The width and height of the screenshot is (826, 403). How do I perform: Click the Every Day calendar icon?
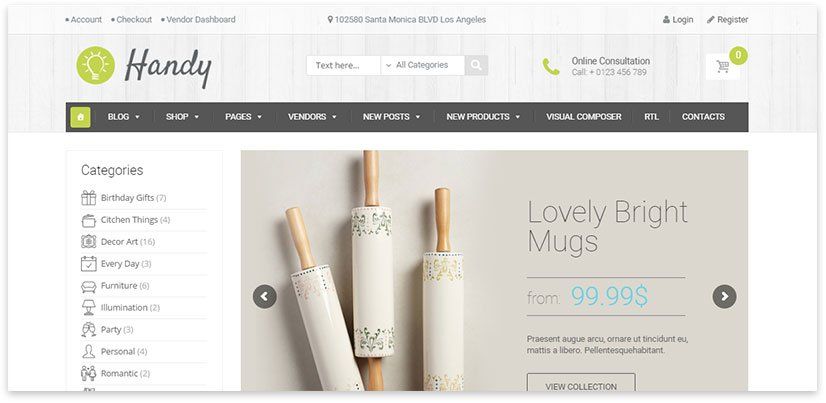pyautogui.click(x=88, y=264)
